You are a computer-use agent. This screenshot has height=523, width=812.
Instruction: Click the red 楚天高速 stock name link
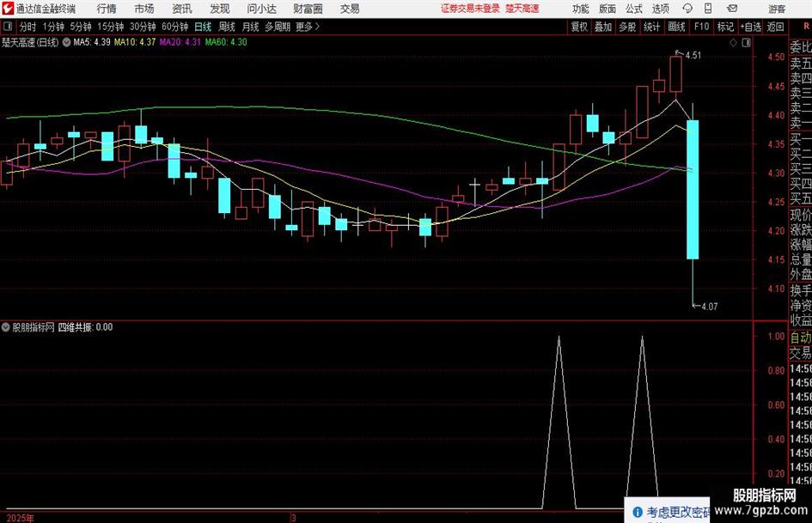522,9
